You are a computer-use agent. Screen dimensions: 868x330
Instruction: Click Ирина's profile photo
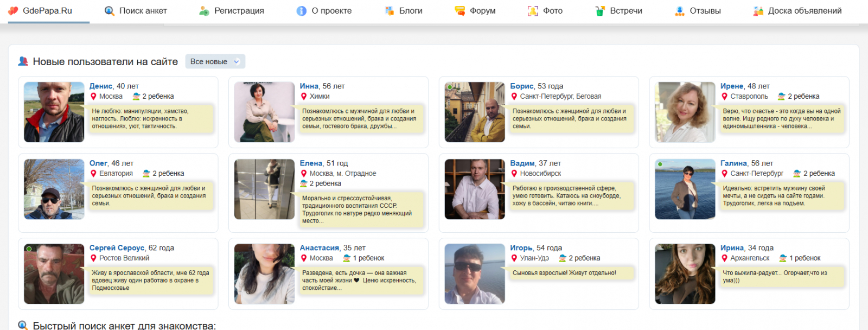(x=685, y=274)
